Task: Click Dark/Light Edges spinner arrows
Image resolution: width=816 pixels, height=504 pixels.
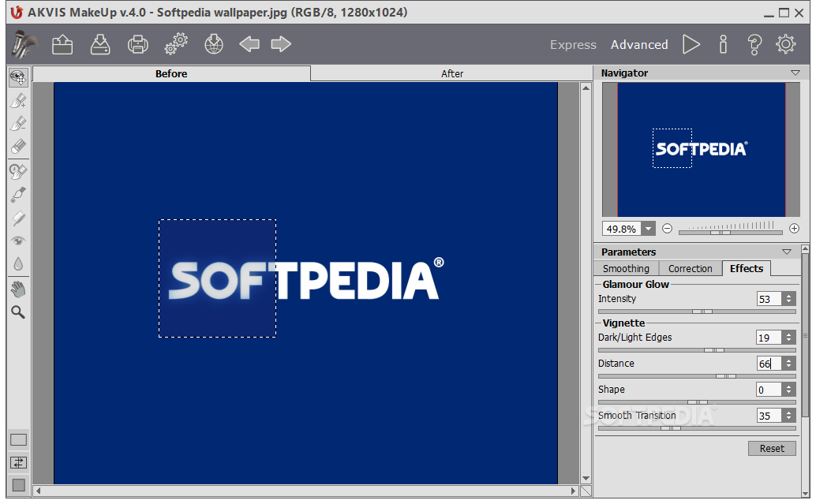Action: point(789,338)
